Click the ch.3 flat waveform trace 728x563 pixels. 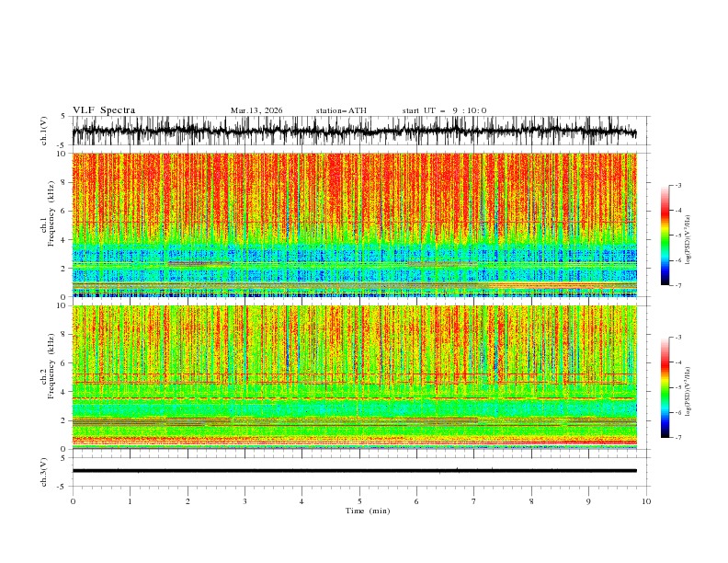click(354, 471)
